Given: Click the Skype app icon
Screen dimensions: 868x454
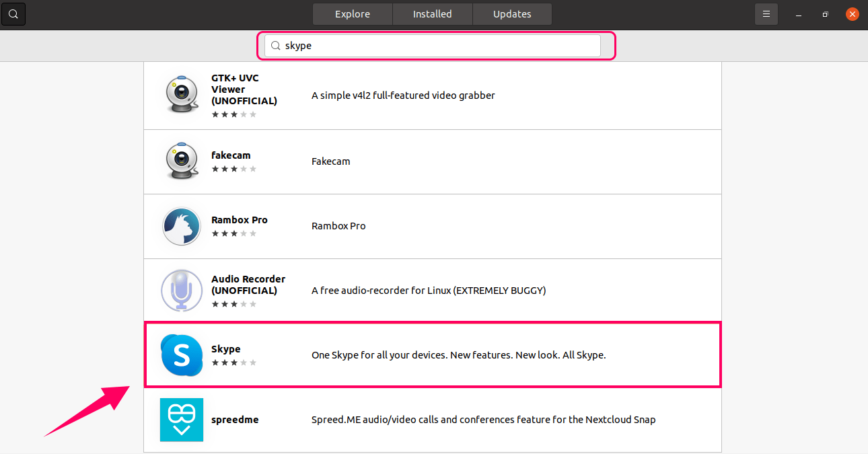Looking at the screenshot, I should tap(182, 354).
